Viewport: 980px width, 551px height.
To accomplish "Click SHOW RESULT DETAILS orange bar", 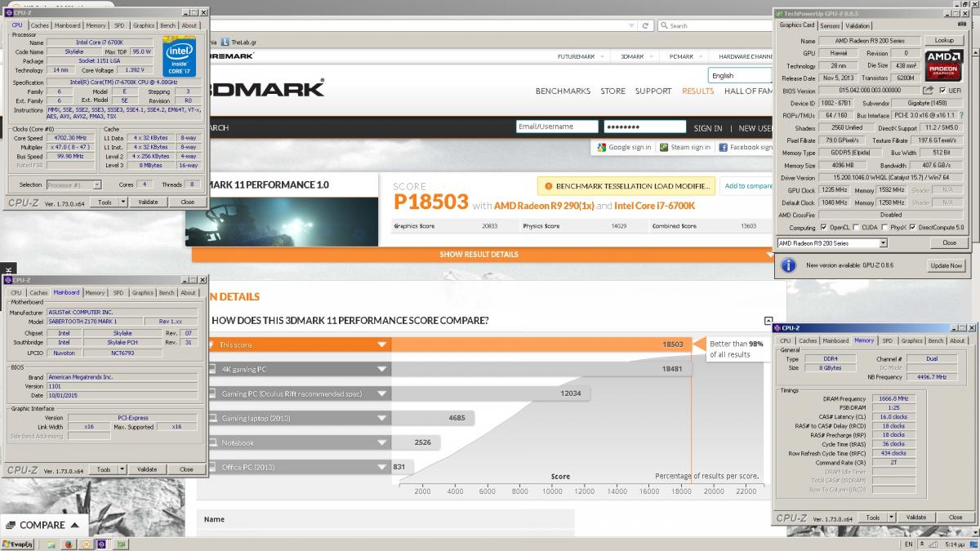I will pyautogui.click(x=479, y=254).
